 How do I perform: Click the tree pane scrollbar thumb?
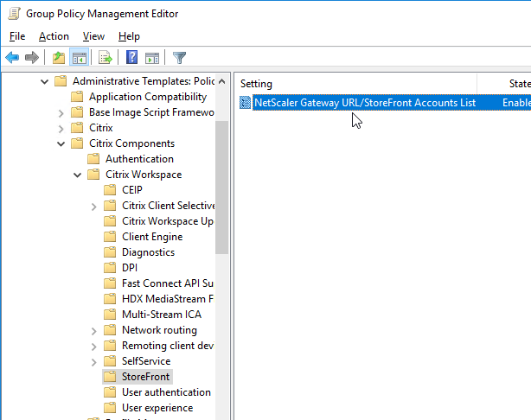(221, 188)
